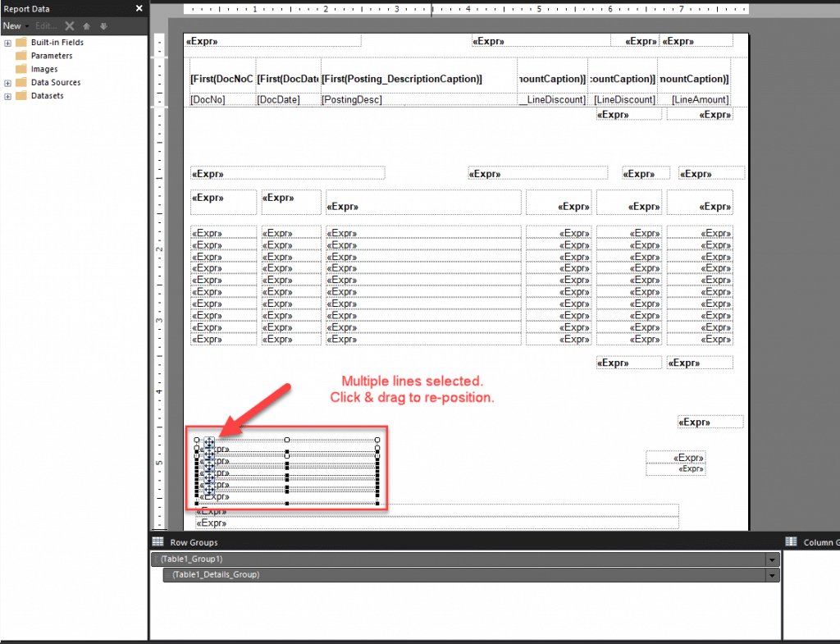Click the move down arrow icon
This screenshot has width=840, height=644.
coord(103,25)
